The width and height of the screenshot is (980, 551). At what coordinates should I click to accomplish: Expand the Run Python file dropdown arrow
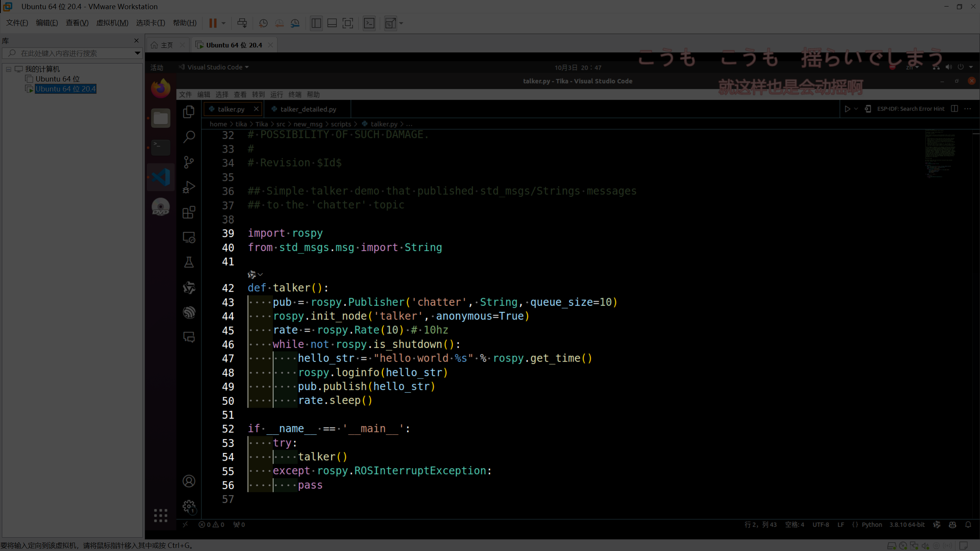(x=856, y=109)
